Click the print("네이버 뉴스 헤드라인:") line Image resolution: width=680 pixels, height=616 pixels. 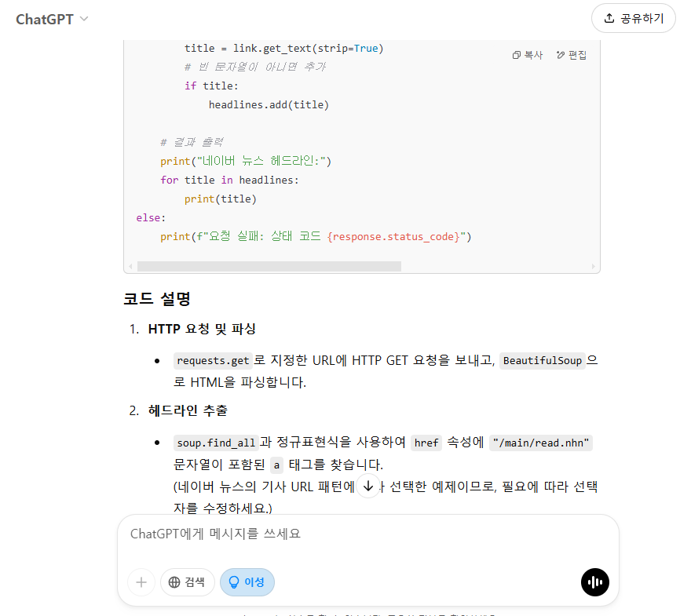(246, 162)
